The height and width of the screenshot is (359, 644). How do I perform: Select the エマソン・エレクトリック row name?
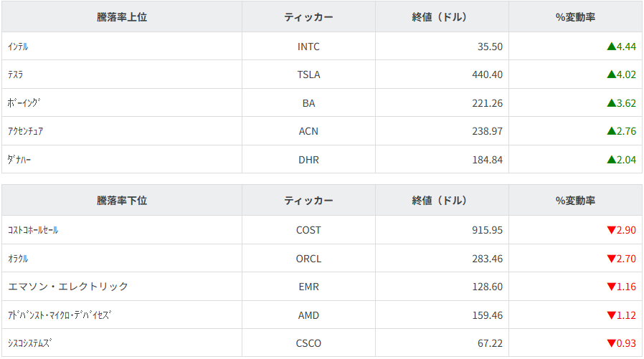point(68,287)
